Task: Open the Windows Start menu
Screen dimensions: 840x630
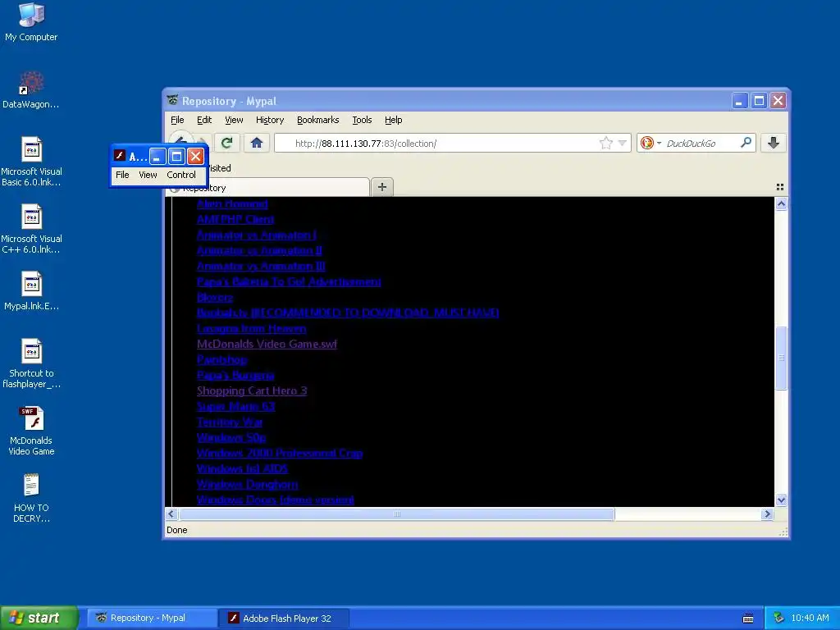Action: 39,618
